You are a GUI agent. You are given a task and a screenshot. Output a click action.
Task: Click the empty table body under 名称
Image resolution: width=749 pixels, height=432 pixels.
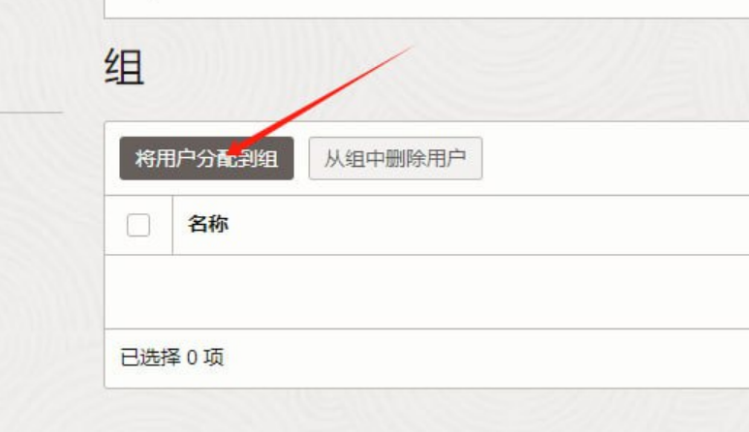[427, 292]
